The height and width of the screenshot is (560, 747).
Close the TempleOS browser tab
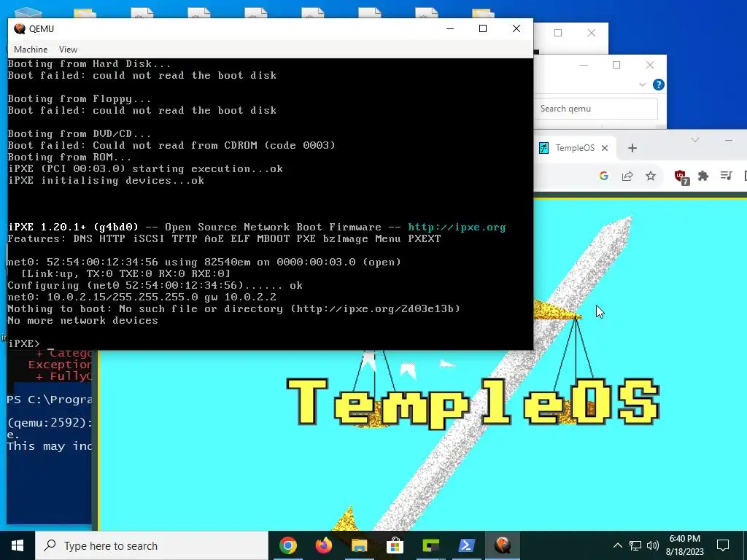(x=605, y=148)
